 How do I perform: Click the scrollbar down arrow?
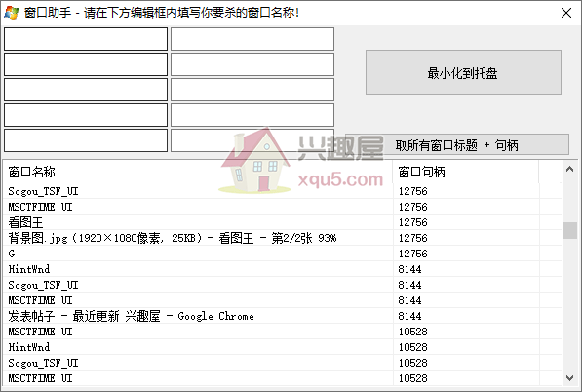pyautogui.click(x=569, y=378)
